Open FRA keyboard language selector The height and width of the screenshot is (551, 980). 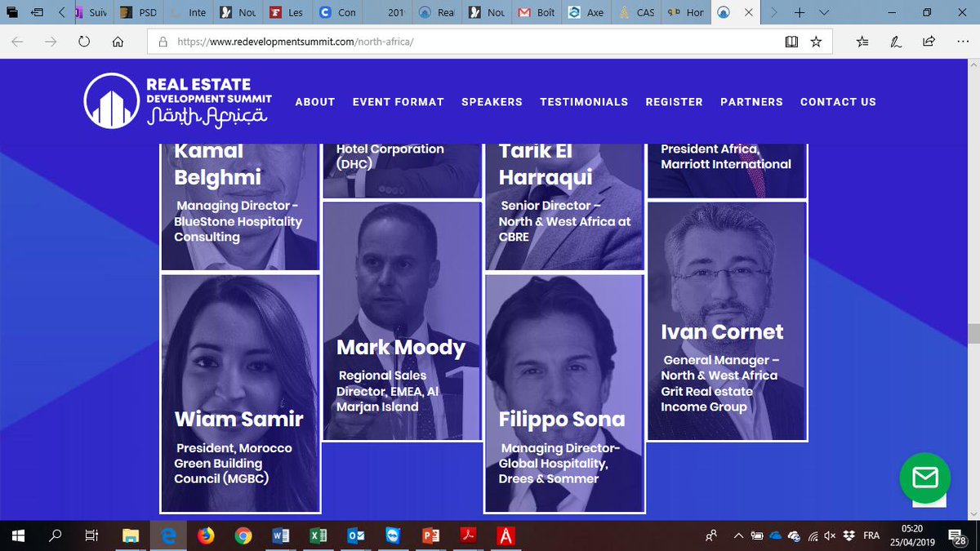tap(871, 535)
